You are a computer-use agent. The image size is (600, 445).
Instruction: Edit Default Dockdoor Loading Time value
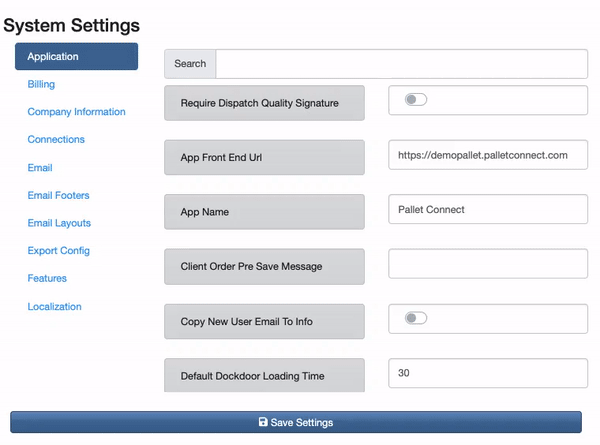coord(488,373)
